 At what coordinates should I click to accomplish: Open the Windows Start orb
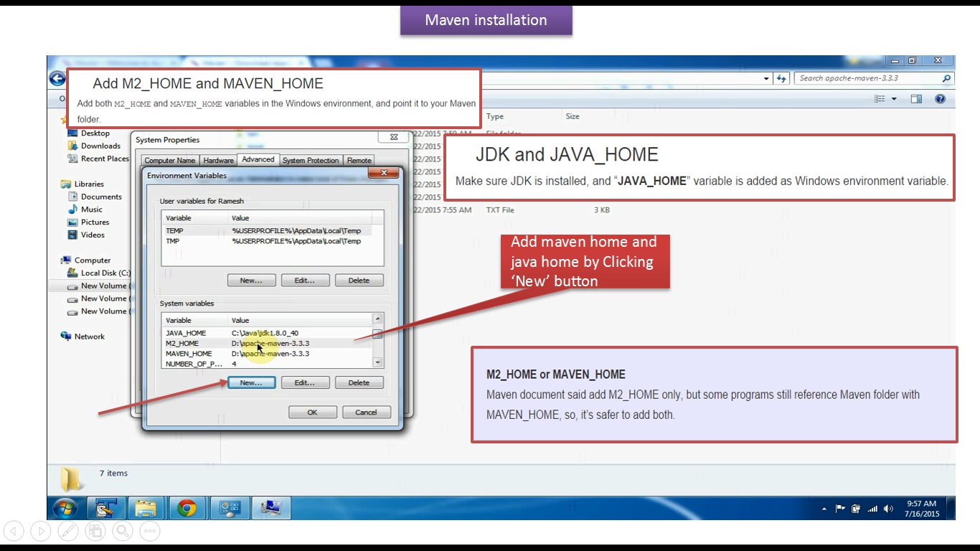pos(65,509)
